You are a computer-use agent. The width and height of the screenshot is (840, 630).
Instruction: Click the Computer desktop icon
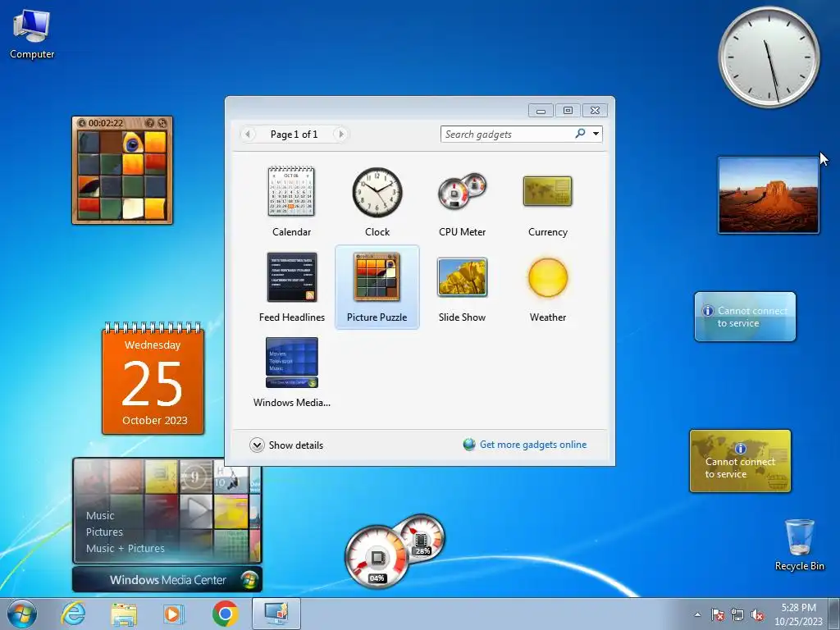(32, 34)
